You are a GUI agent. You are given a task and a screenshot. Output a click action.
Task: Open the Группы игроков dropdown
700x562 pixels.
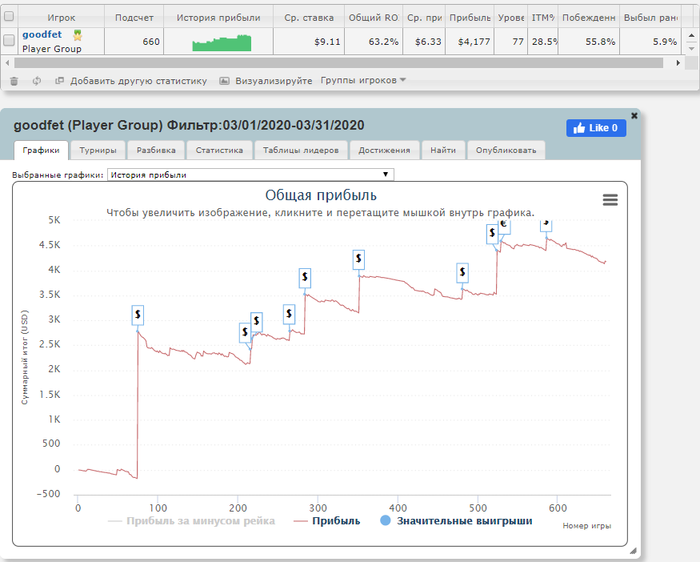tap(363, 80)
